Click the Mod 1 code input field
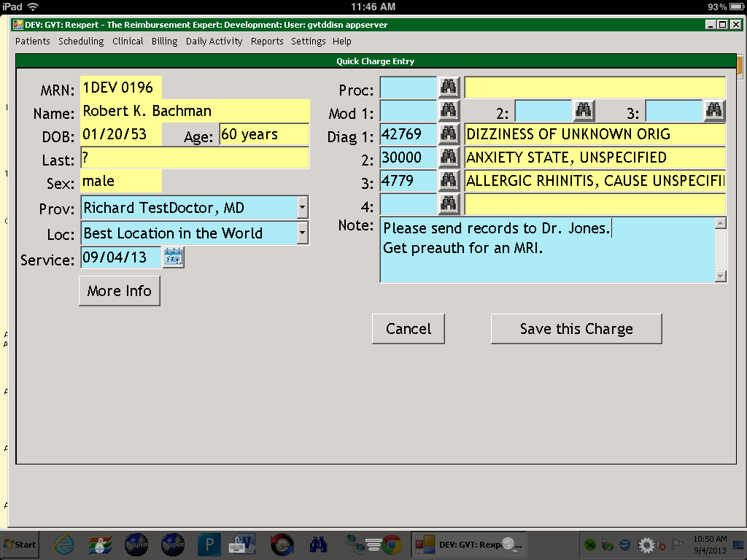Screen dimensions: 747x560 (409, 111)
